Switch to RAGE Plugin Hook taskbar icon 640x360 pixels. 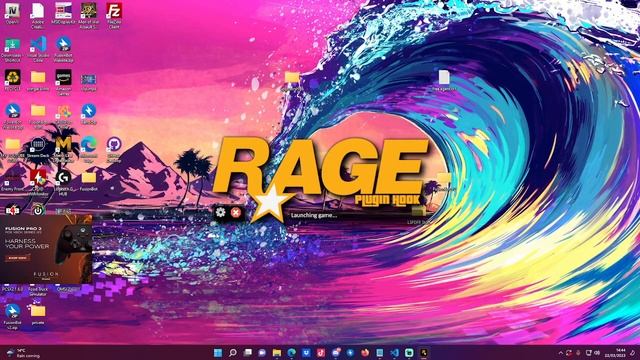424,353
